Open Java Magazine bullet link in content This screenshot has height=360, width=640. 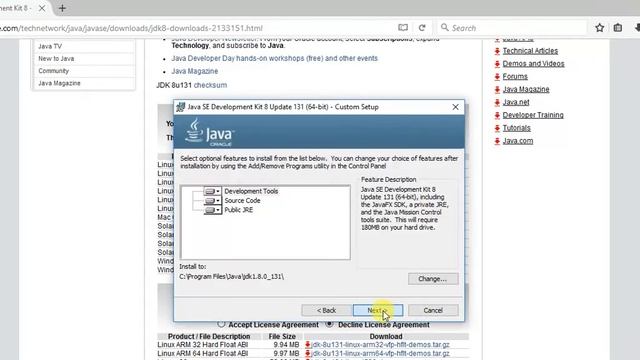(195, 71)
